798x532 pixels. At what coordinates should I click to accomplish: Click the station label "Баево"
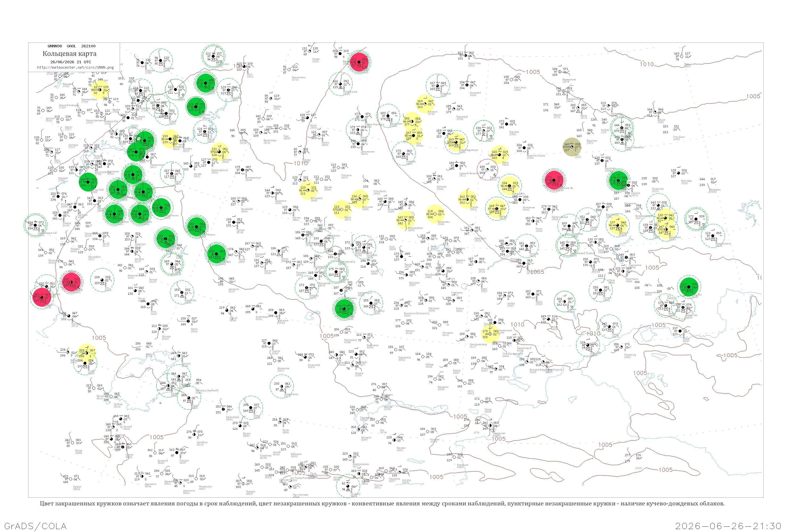[484, 290]
